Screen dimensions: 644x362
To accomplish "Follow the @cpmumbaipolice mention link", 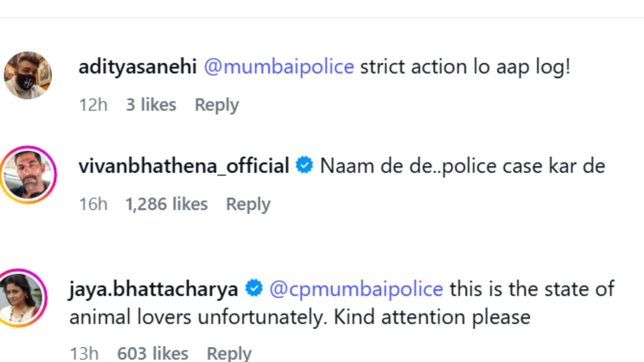I will 356,289.
